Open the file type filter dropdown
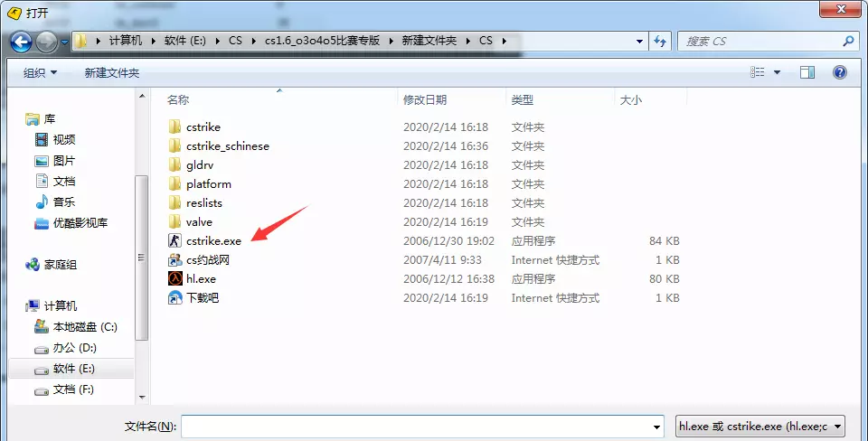 (760, 426)
